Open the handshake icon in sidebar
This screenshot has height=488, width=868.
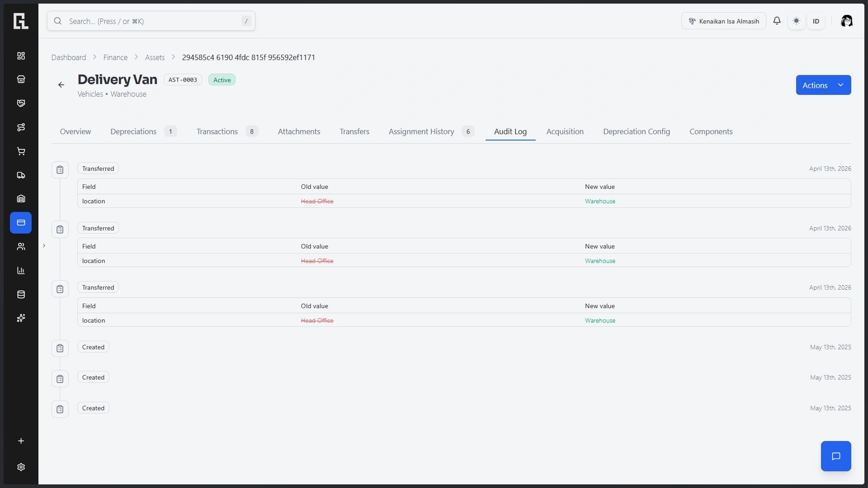pos(21,103)
